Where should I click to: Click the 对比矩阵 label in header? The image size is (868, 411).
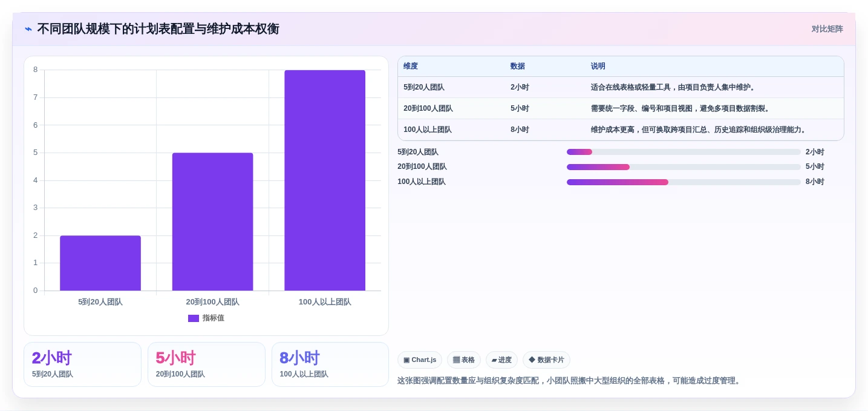coord(827,29)
